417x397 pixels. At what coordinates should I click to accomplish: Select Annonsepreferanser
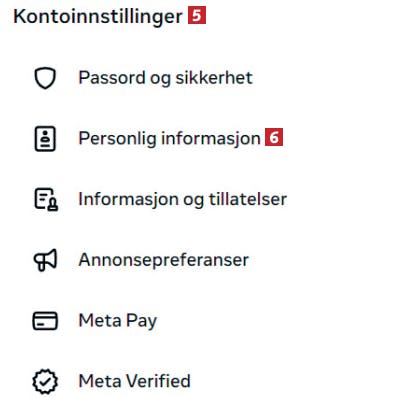tap(164, 260)
